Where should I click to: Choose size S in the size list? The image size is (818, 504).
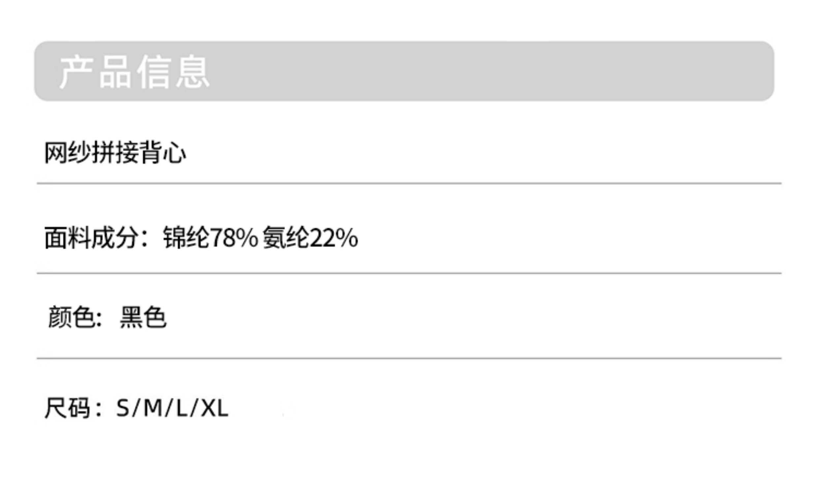(122, 408)
